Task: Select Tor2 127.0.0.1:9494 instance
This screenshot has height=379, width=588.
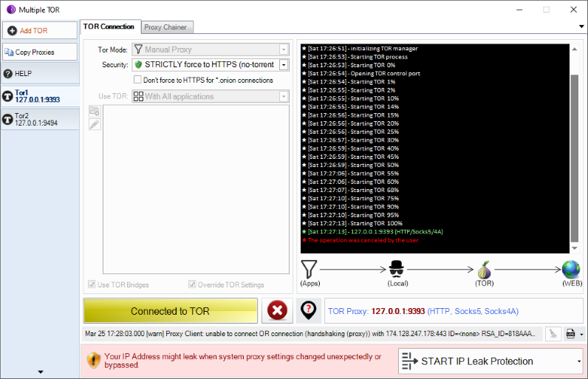Action: (x=40, y=119)
